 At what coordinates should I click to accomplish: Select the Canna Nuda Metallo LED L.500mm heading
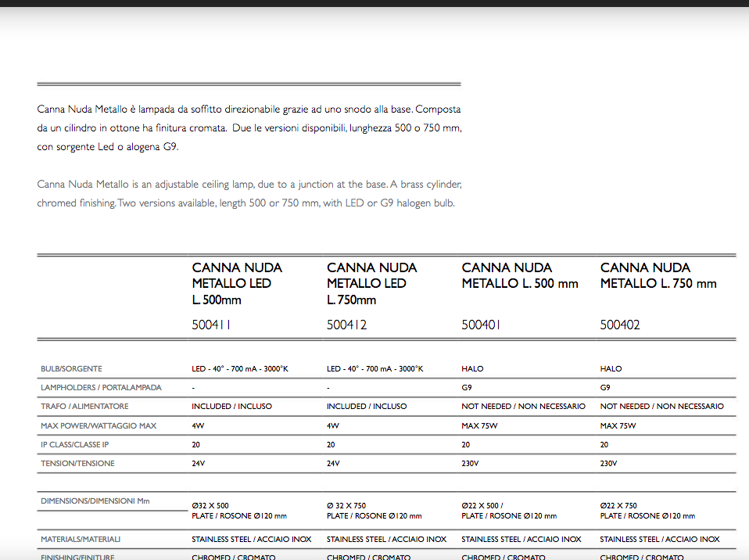[x=237, y=283]
